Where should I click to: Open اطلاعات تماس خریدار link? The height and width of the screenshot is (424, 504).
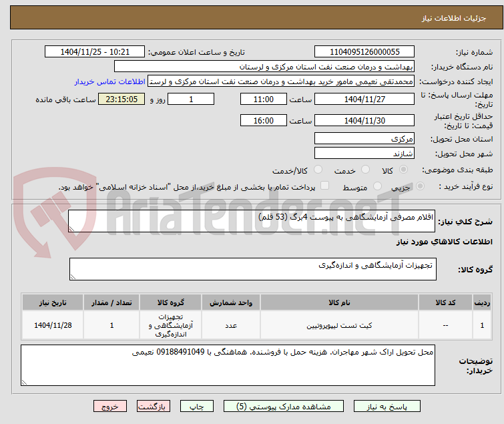tap(109, 81)
